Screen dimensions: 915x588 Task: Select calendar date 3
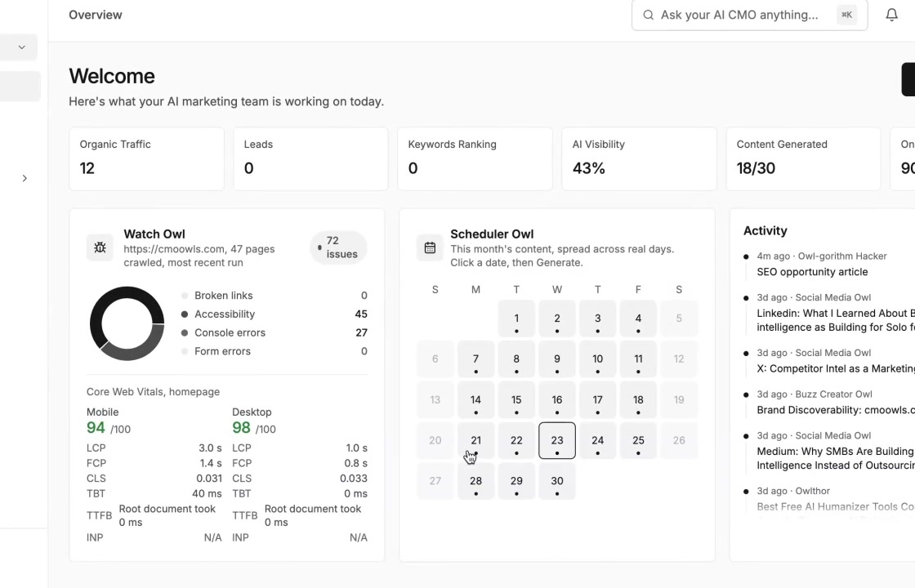tap(597, 318)
